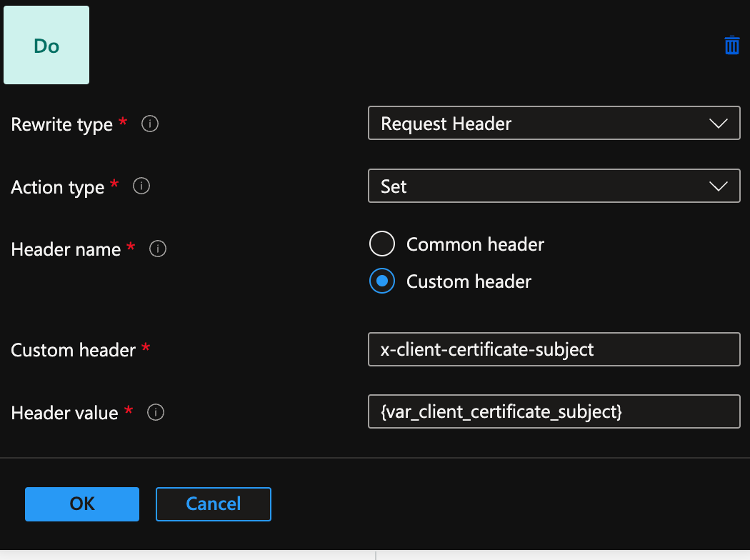Delete the Do action with trash icon
Image resolution: width=750 pixels, height=560 pixels.
[x=731, y=46]
